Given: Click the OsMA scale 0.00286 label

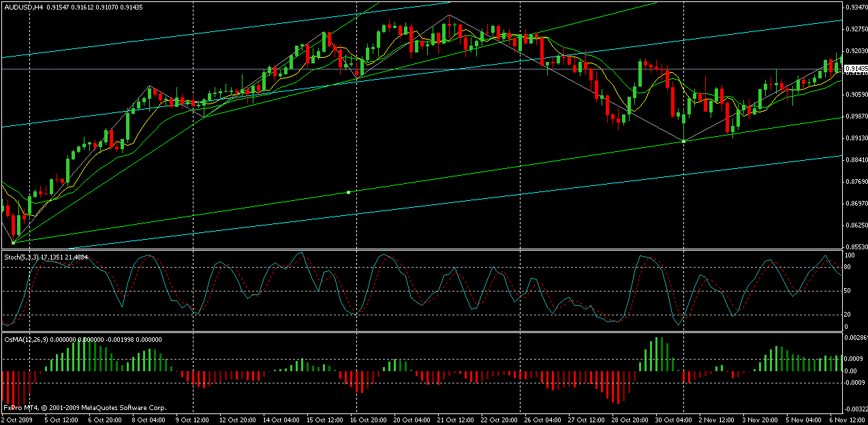Looking at the screenshot, I should pos(856,337).
